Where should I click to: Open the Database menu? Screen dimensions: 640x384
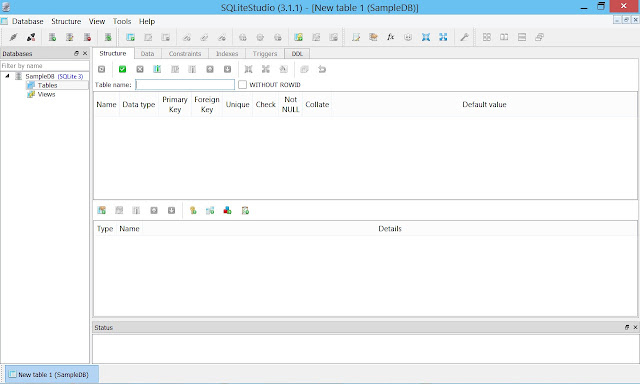point(28,21)
